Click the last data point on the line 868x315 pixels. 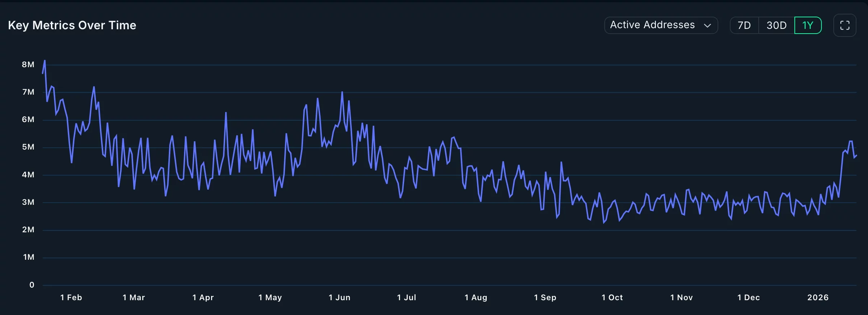(856, 155)
